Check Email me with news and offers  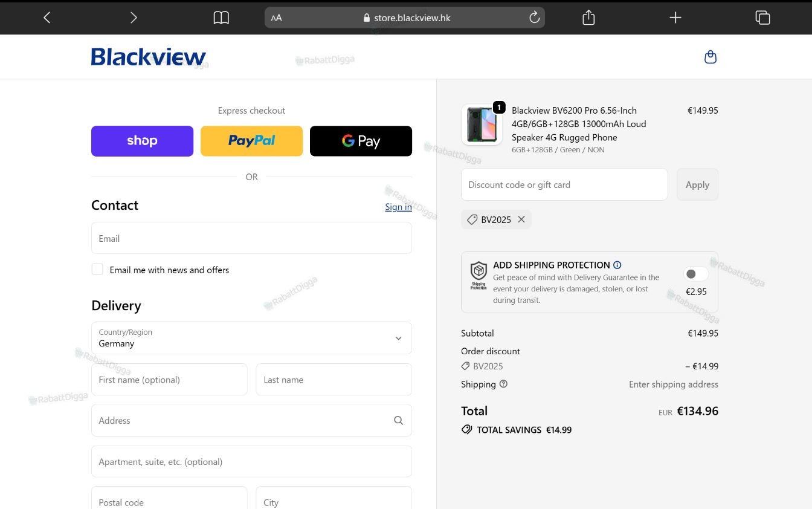(97, 270)
